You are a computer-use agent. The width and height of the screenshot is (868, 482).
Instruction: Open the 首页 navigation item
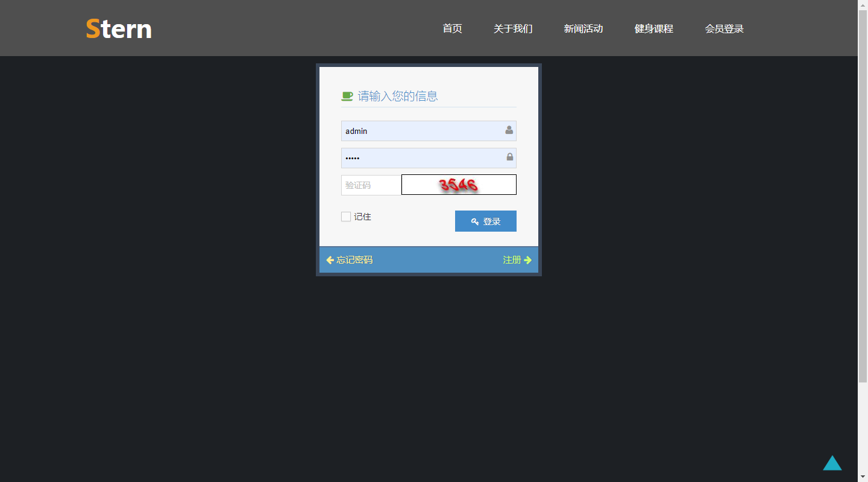452,28
